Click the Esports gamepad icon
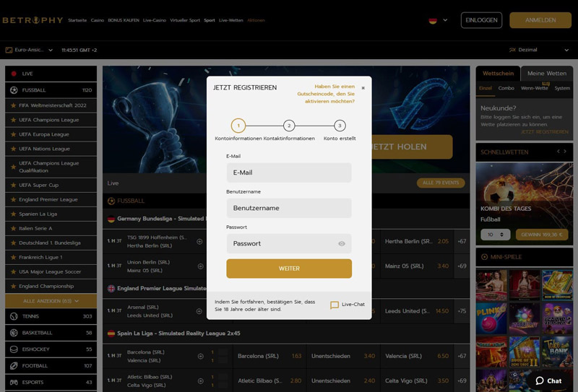Viewport: 578px width, 392px height. 14,382
